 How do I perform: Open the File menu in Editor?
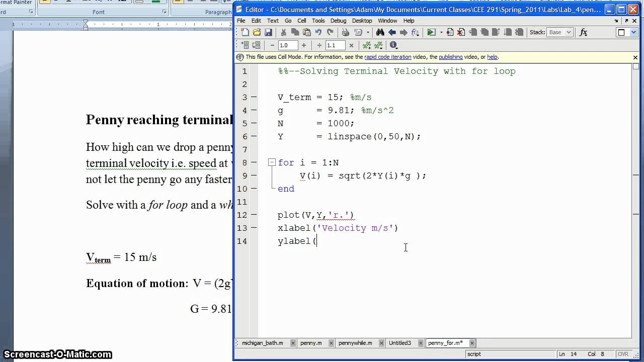tap(241, 21)
